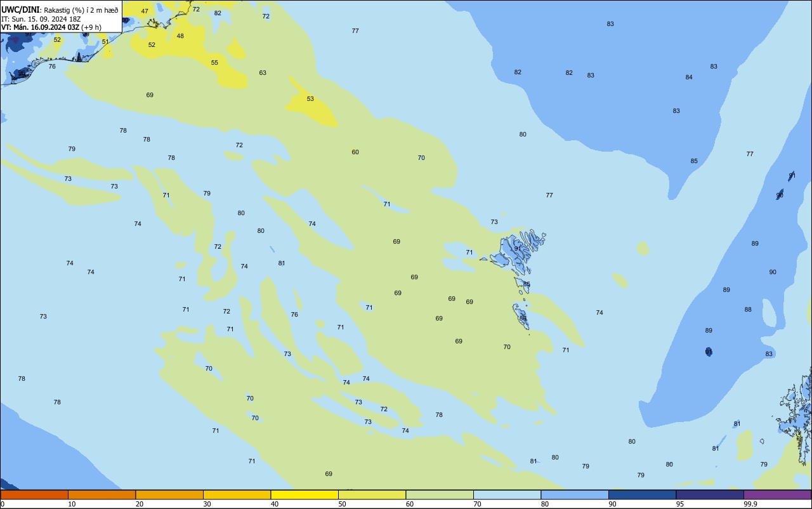Click the humidity value '84' on map

click(689, 77)
